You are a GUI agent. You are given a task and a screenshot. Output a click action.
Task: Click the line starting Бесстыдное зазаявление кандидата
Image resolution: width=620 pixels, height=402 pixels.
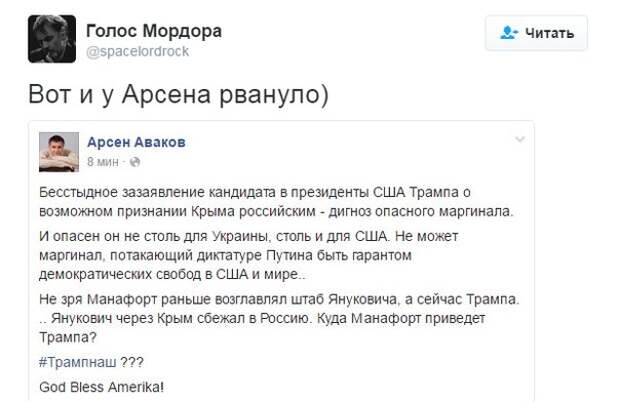(255, 192)
